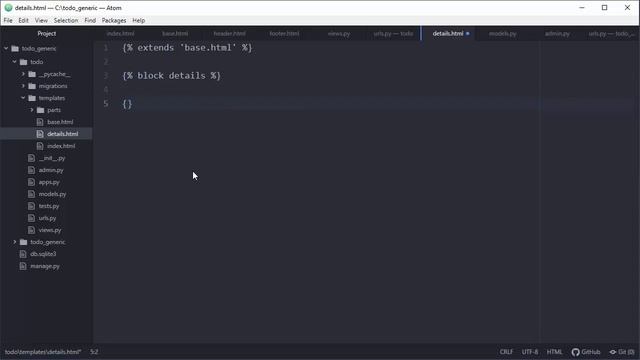This screenshot has width=640, height=360.
Task: Collapse the root todo_generic project folder
Action: (6, 49)
